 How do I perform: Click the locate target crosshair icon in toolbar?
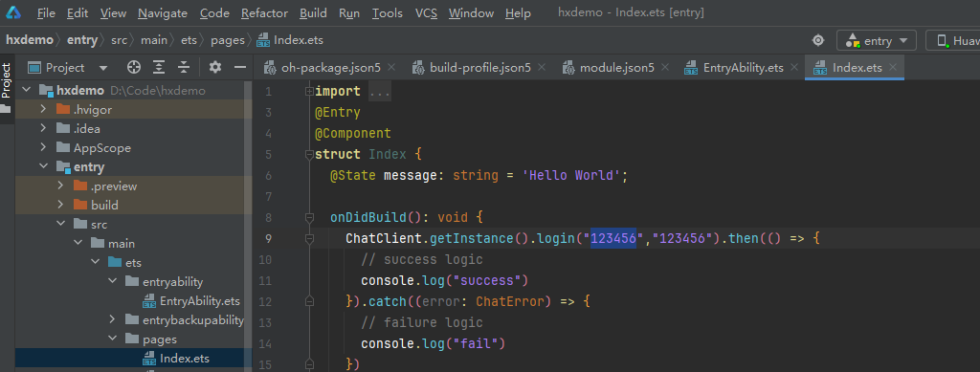tap(818, 40)
